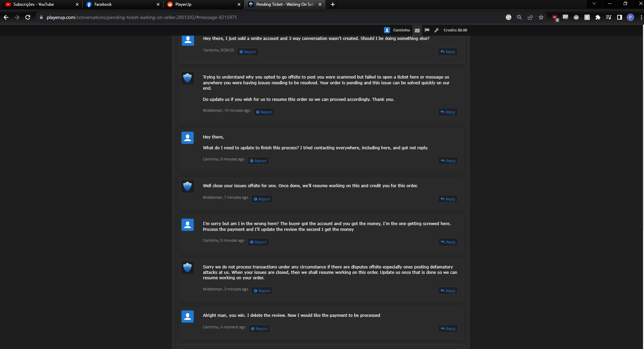644x349 pixels.
Task: Open the inbox envelope icon
Action: tap(417, 30)
